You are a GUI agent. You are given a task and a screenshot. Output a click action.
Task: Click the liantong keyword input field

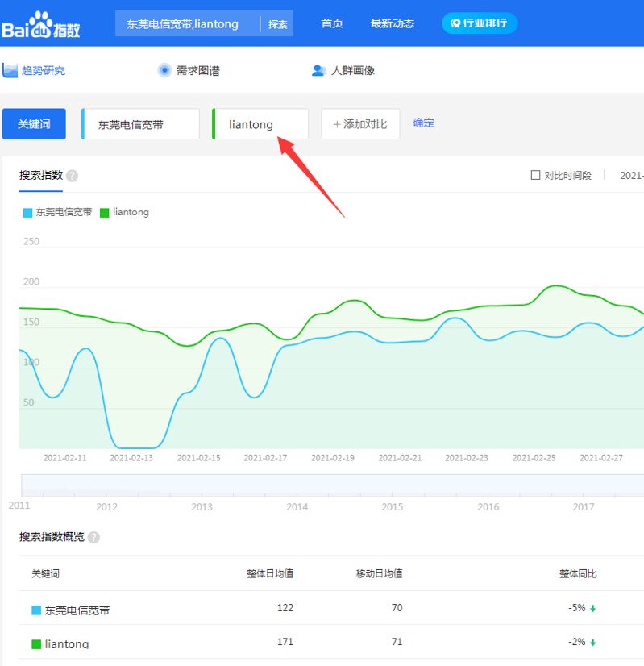pyautogui.click(x=260, y=124)
